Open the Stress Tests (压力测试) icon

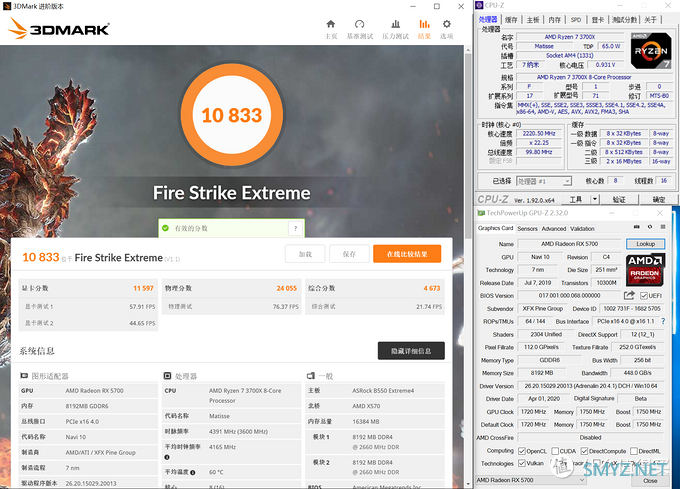point(396,24)
